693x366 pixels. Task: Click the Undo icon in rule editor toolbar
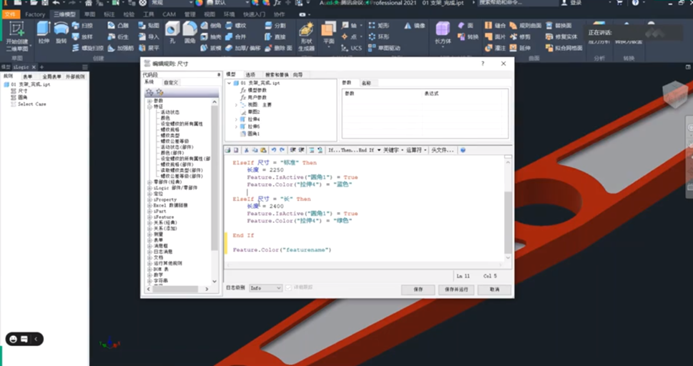point(273,150)
